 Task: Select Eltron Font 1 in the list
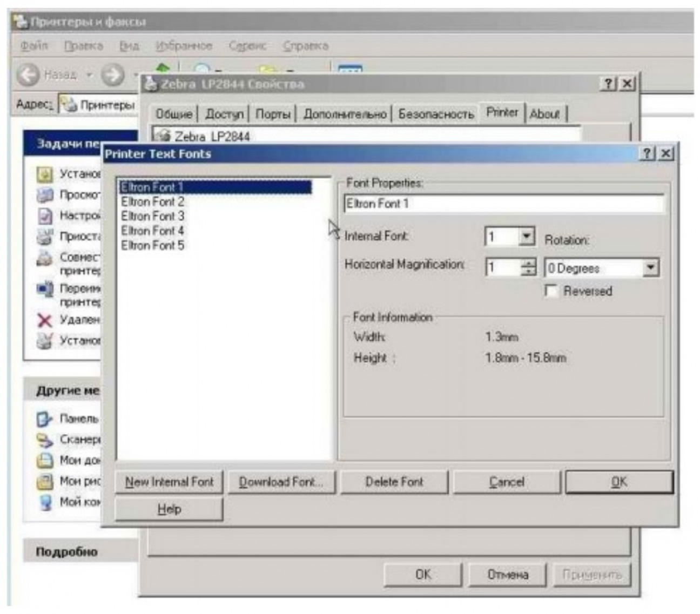(x=215, y=187)
